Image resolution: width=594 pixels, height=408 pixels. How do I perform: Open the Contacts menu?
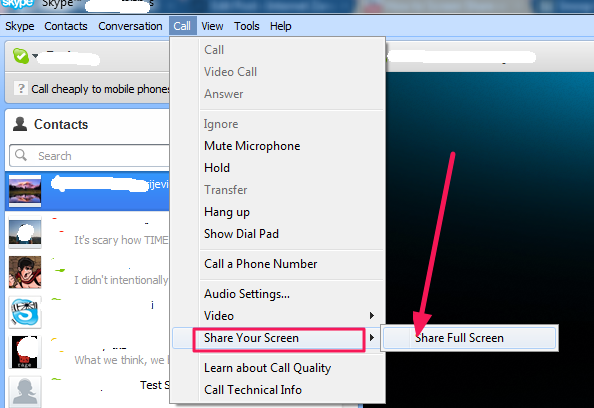coord(66,26)
